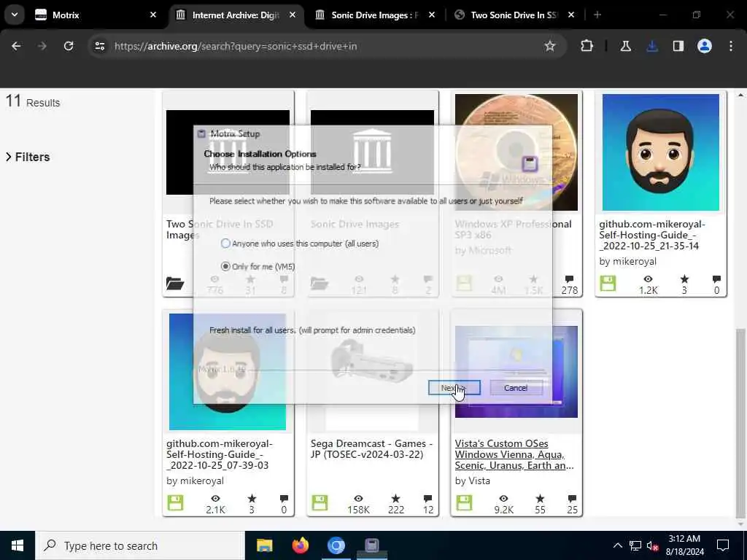This screenshot has width=747, height=560.
Task: Open a new browser tab
Action: [597, 15]
